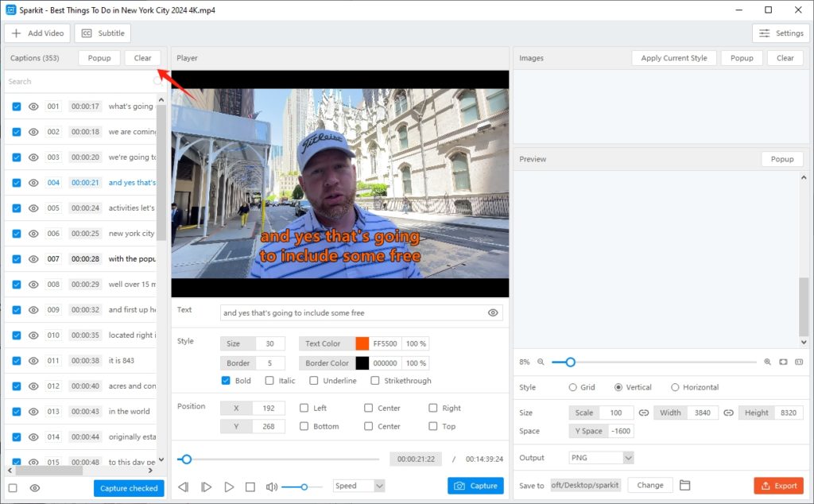Select the Grid style radio button
The image size is (814, 504).
pyautogui.click(x=573, y=387)
